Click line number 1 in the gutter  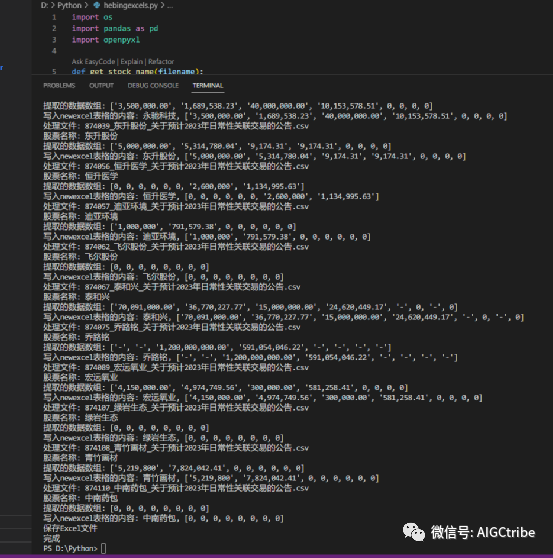(x=54, y=17)
